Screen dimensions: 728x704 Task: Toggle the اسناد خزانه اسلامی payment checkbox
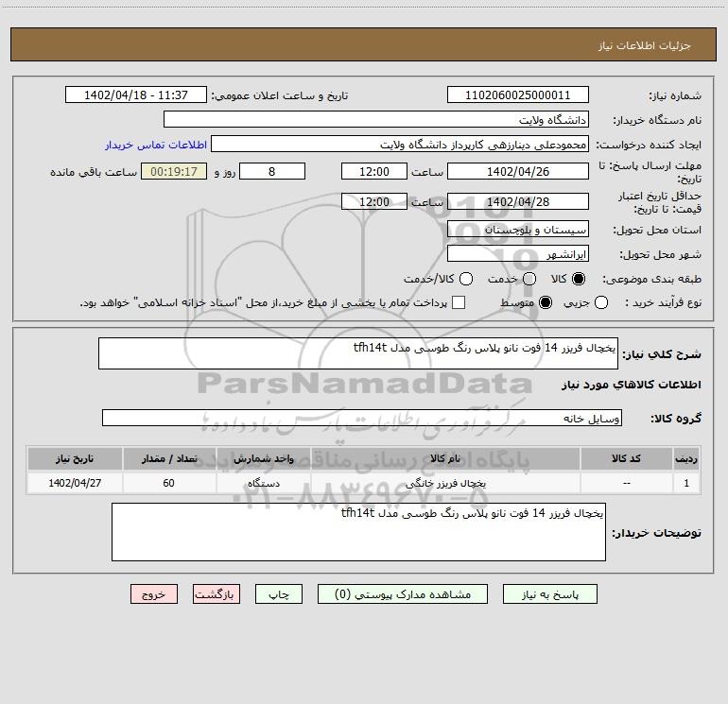pyautogui.click(x=459, y=302)
